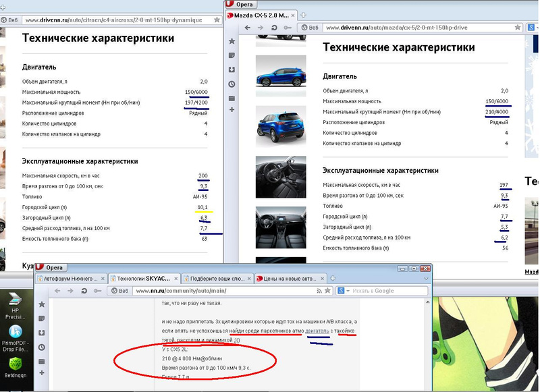Open Windows panel in forum window sidebar
Image resolution: width=540 pixels, height=392 pixels.
(42, 362)
